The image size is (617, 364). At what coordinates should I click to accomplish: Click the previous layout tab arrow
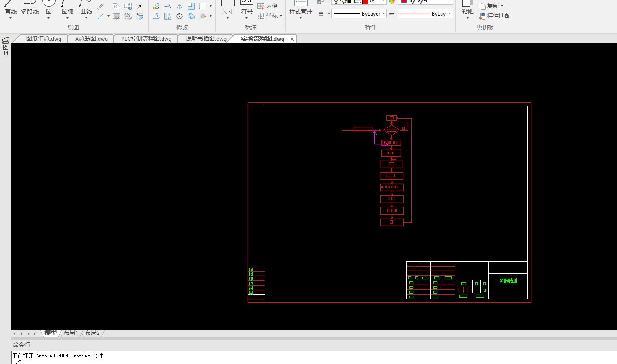(x=21, y=334)
